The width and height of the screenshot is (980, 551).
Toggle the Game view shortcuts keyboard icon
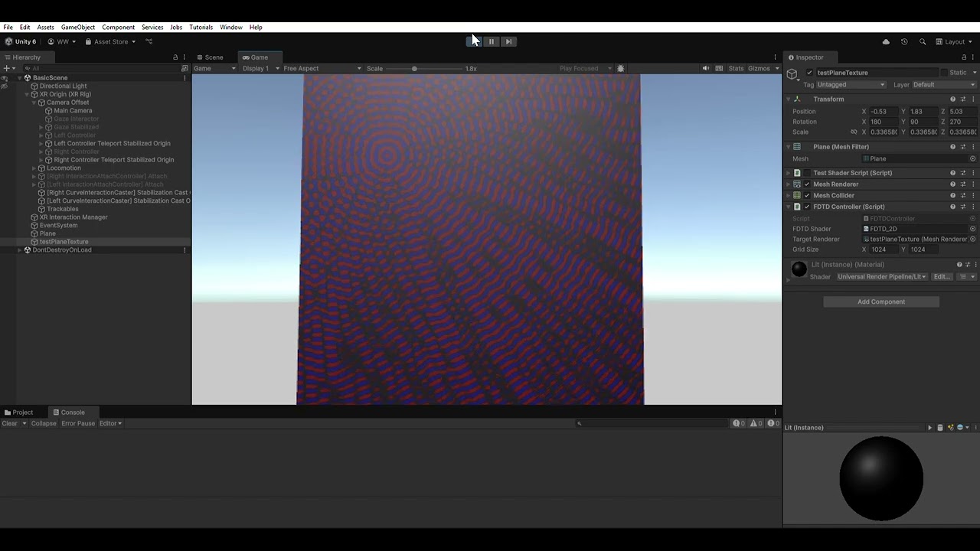point(719,68)
